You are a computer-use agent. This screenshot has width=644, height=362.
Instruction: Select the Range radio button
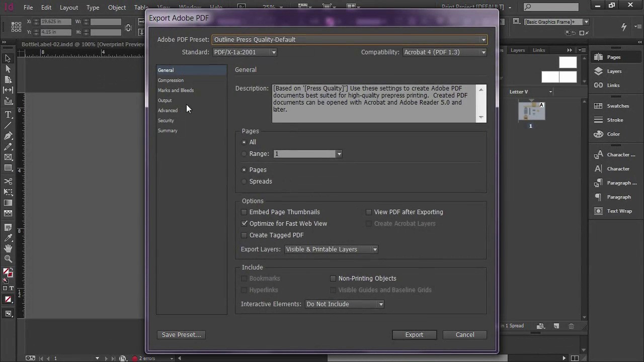pyautogui.click(x=245, y=154)
